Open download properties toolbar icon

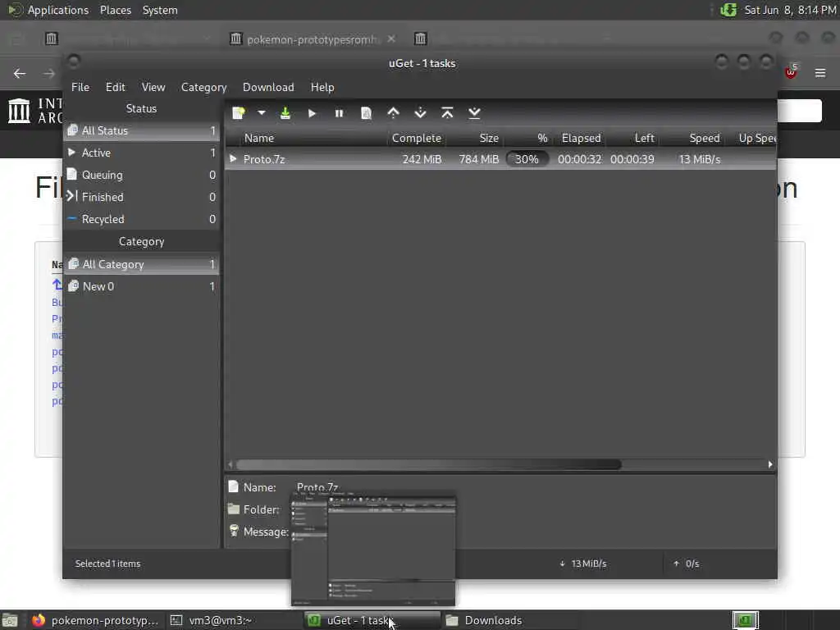point(366,113)
